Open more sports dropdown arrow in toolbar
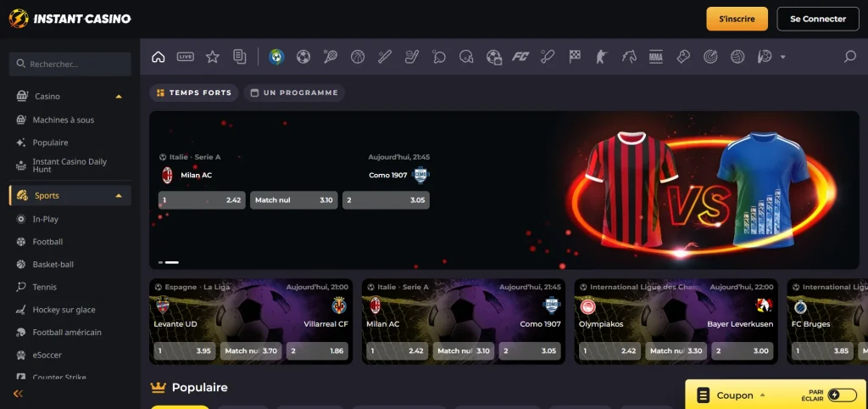The image size is (868, 409). [x=782, y=57]
